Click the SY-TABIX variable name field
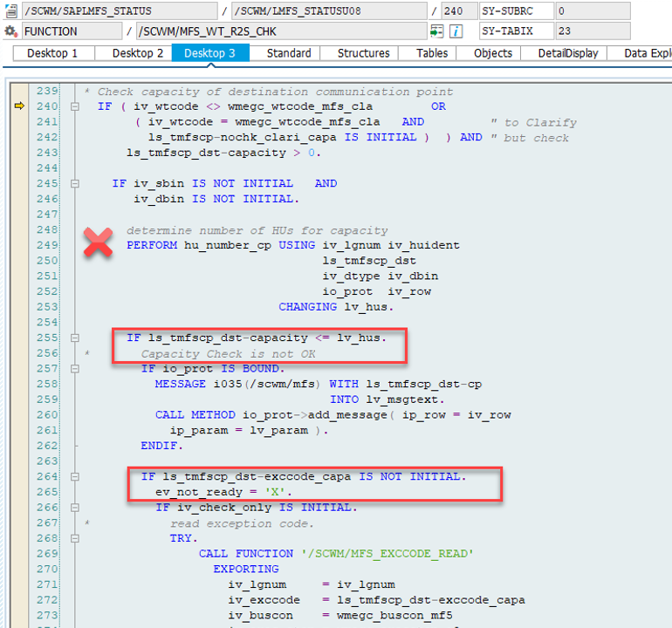The height and width of the screenshot is (628, 672). [517, 31]
